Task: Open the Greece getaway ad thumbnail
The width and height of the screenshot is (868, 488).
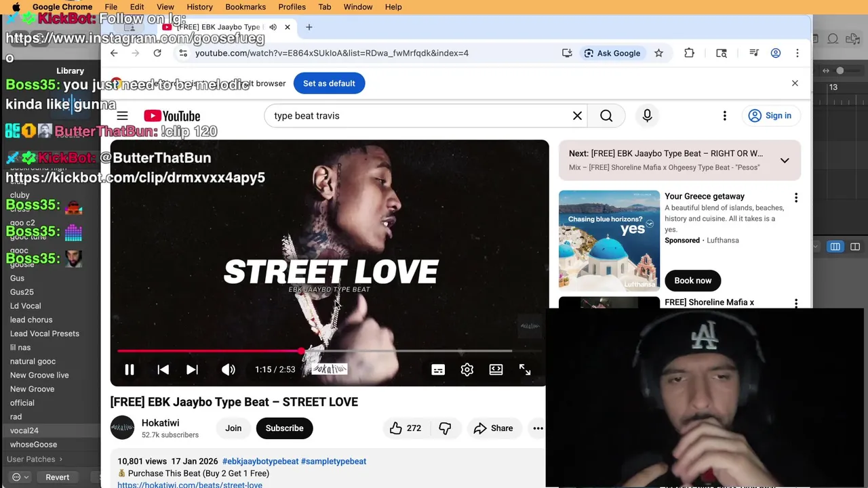Action: [x=609, y=241]
